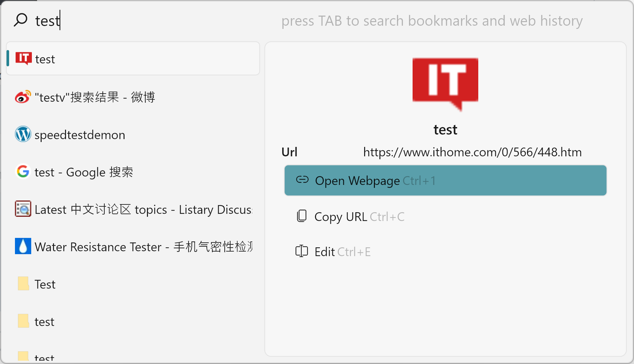Click the water drop icon of Water Resistance Tester
Image resolution: width=634 pixels, height=364 pixels.
click(x=22, y=246)
